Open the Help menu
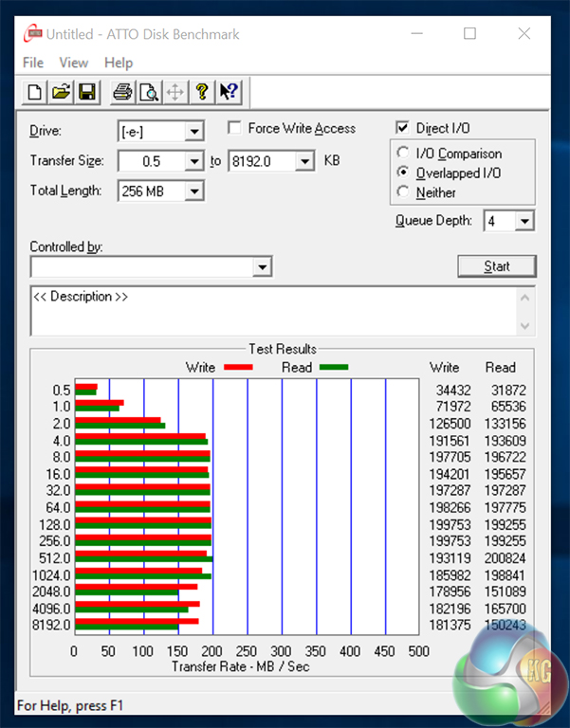570x728 pixels. [119, 63]
